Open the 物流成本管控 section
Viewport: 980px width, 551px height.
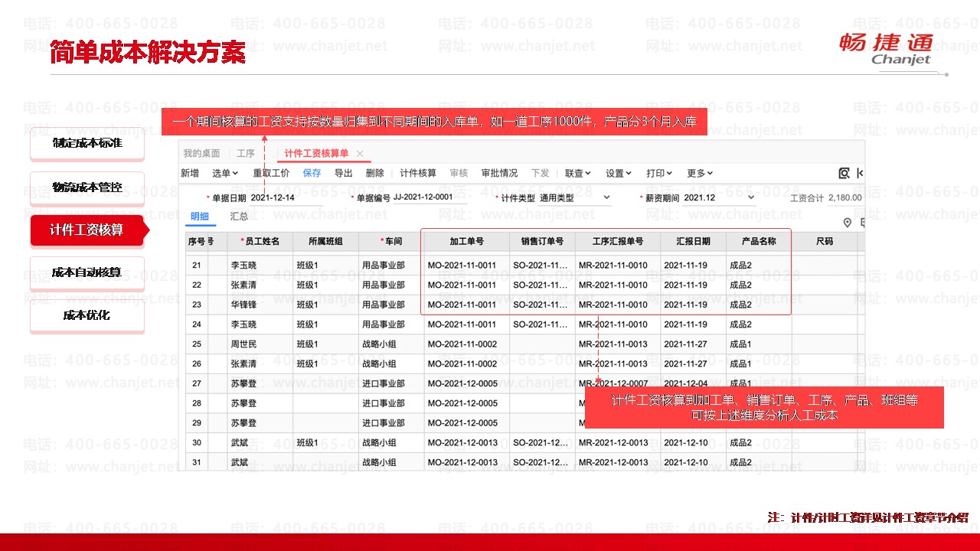click(87, 187)
